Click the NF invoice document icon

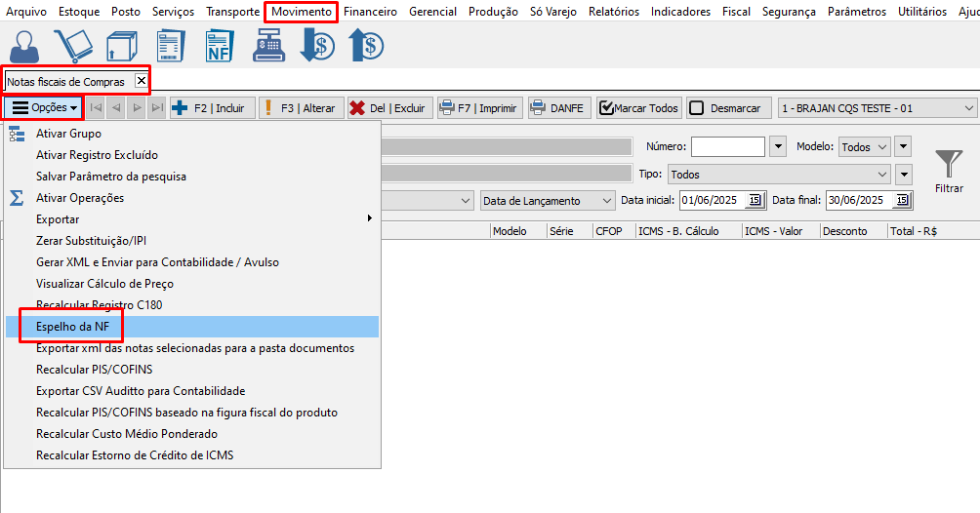[220, 46]
